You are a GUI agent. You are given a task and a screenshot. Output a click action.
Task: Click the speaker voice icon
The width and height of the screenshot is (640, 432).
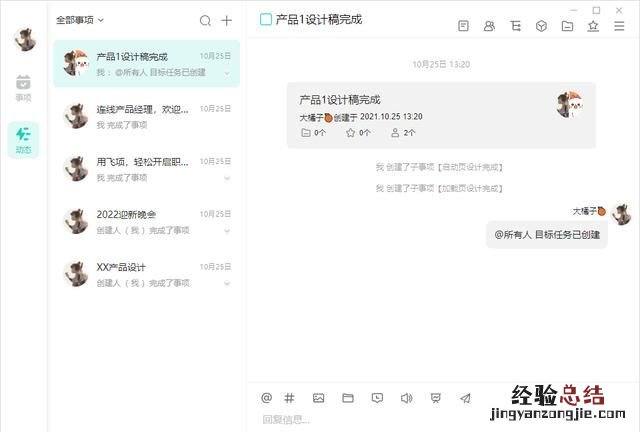(406, 398)
